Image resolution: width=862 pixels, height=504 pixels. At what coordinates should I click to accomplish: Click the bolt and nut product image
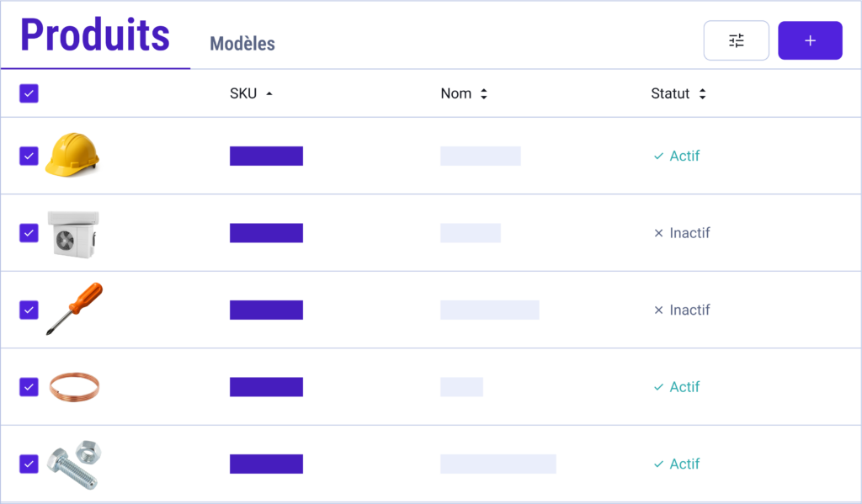74,464
